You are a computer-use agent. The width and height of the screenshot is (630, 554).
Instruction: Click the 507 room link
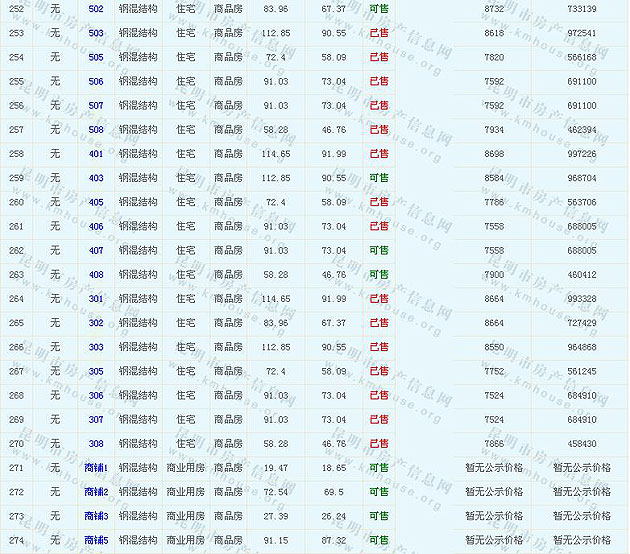tap(96, 106)
